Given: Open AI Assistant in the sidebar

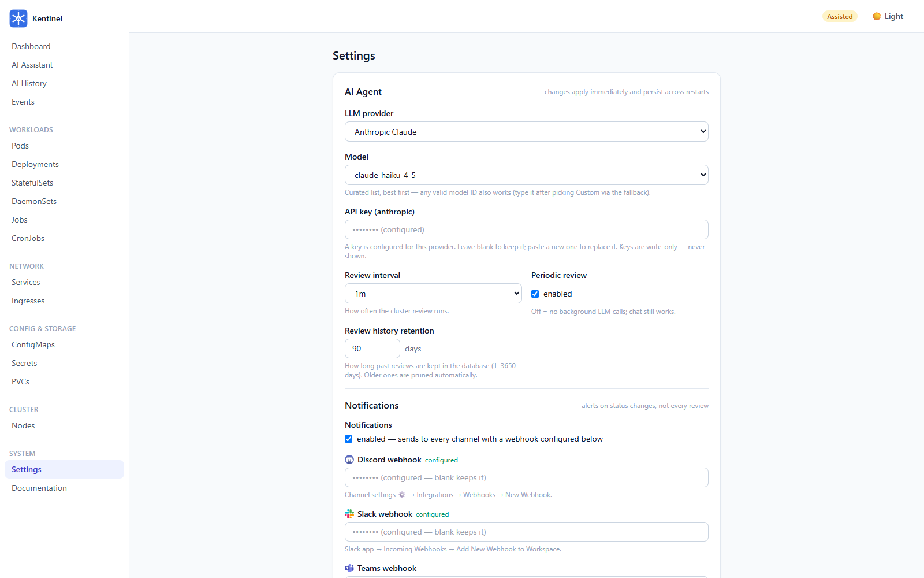Looking at the screenshot, I should coord(64,65).
